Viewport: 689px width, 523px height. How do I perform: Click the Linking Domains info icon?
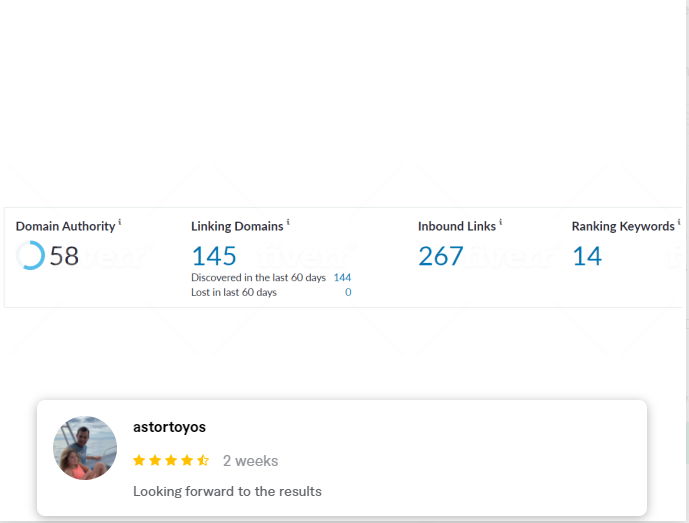[288, 222]
